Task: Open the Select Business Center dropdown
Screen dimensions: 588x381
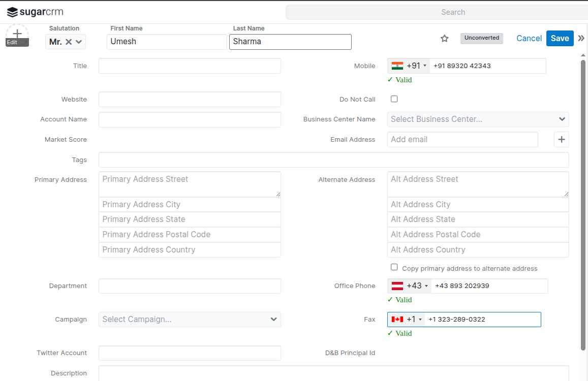Action: point(478,119)
